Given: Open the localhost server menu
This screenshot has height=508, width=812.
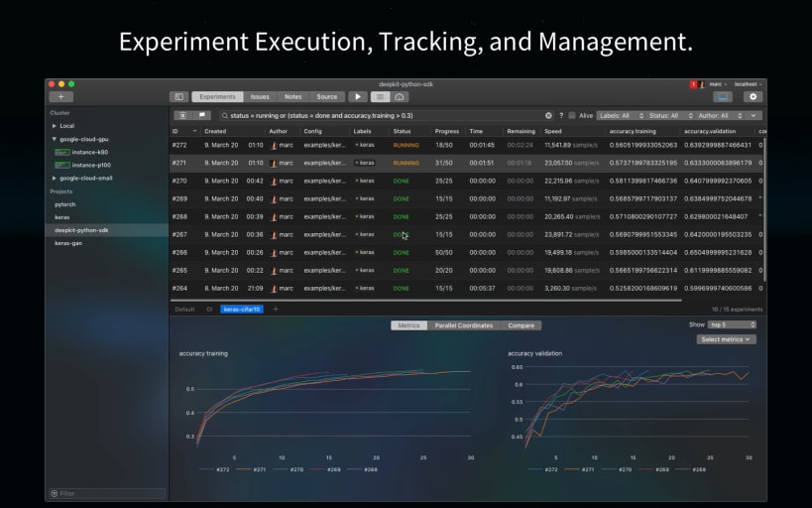Looking at the screenshot, I should [x=748, y=84].
